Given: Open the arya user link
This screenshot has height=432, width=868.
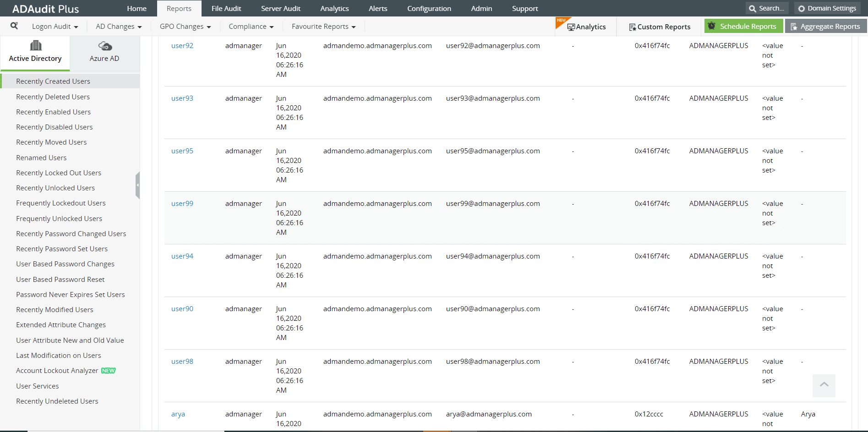Looking at the screenshot, I should 178,414.
